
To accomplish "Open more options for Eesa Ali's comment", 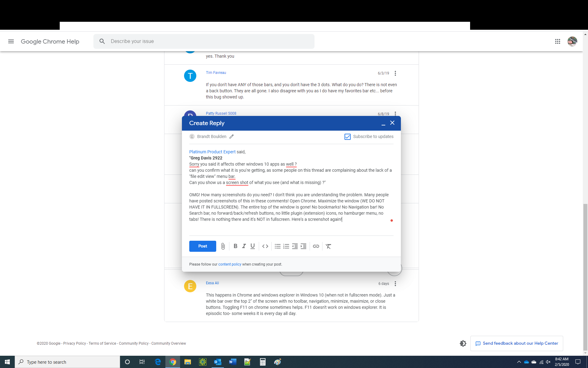I will point(395,284).
